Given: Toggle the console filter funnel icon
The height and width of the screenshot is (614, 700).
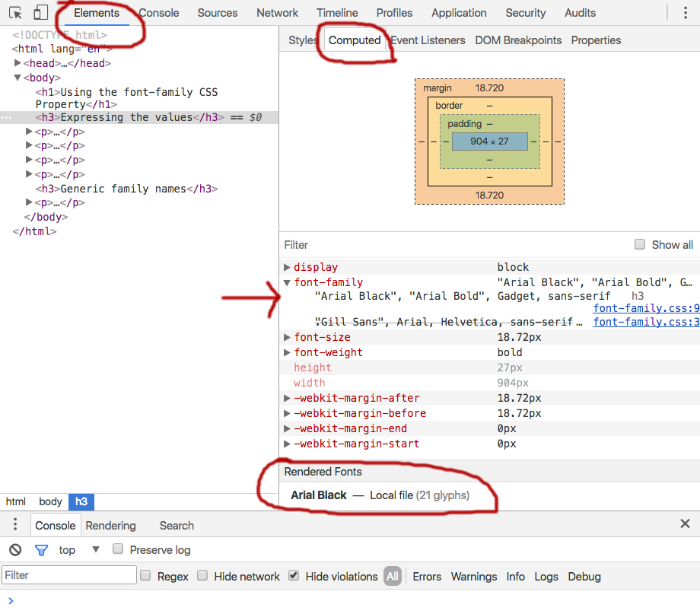Looking at the screenshot, I should point(41,550).
